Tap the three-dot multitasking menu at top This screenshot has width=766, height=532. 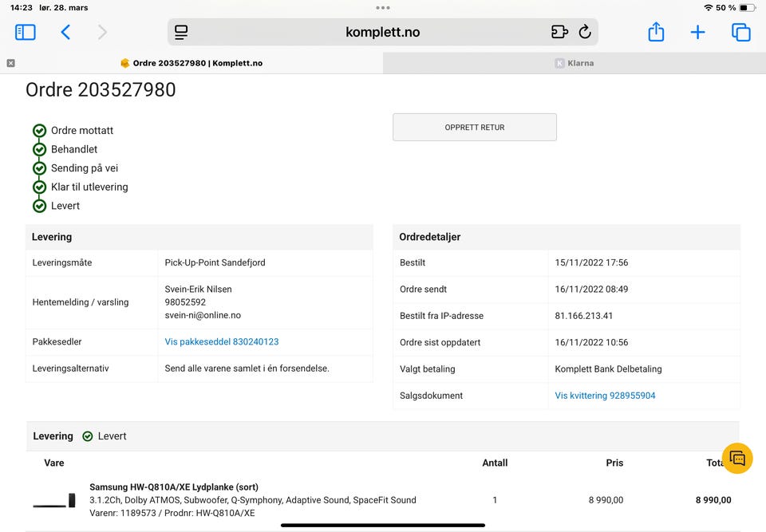tap(383, 8)
